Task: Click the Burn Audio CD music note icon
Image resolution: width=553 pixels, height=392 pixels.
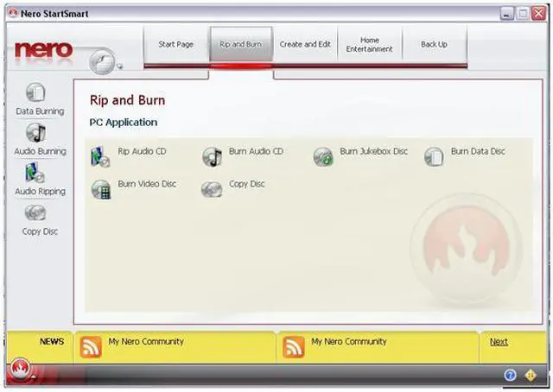Action: tap(212, 157)
